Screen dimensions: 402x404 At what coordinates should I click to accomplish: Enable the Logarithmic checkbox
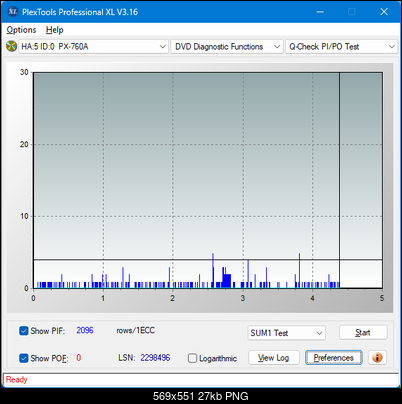tap(192, 358)
